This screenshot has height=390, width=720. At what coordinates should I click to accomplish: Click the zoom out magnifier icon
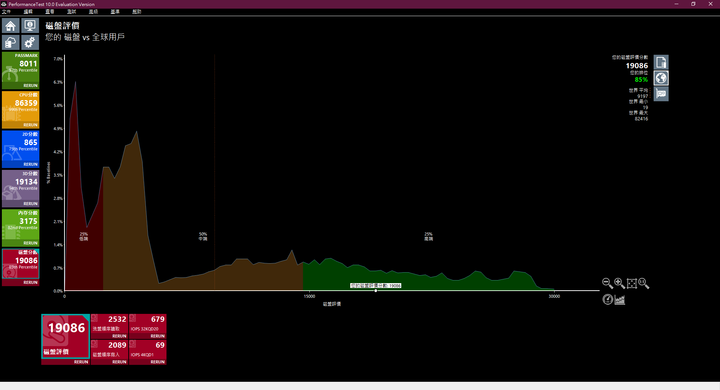click(x=607, y=283)
